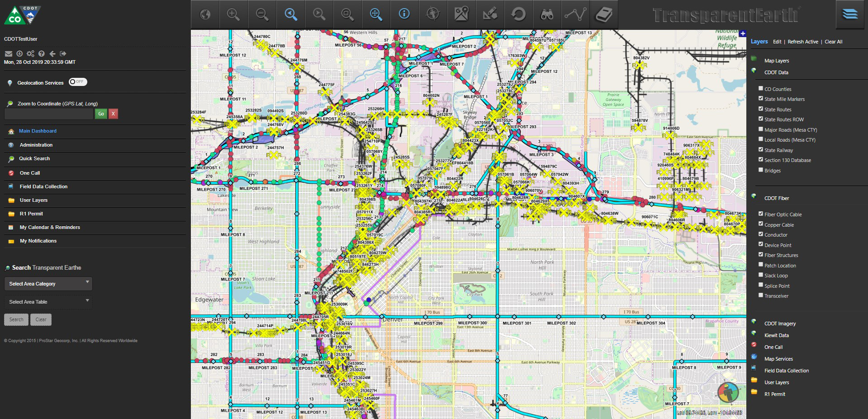Select the Identify info tool on the toolbar
This screenshot has height=419, width=868.
(404, 14)
